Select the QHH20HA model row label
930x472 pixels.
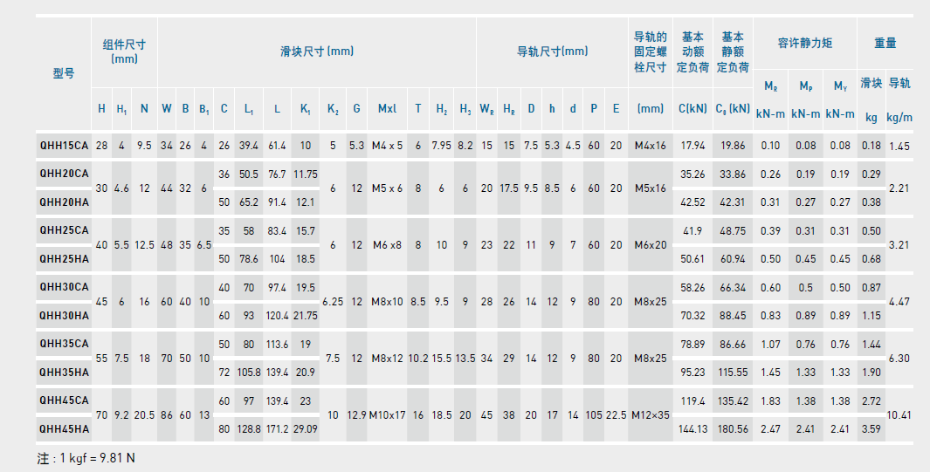click(63, 201)
